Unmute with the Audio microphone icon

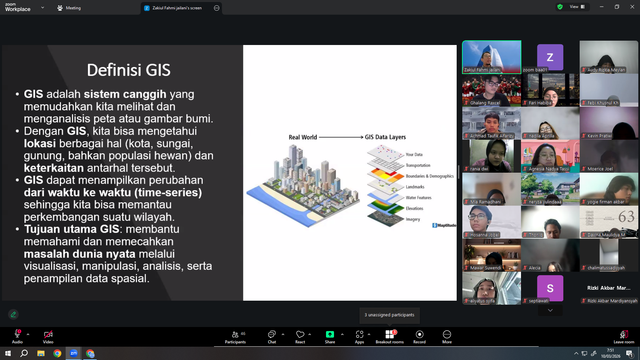point(17,336)
